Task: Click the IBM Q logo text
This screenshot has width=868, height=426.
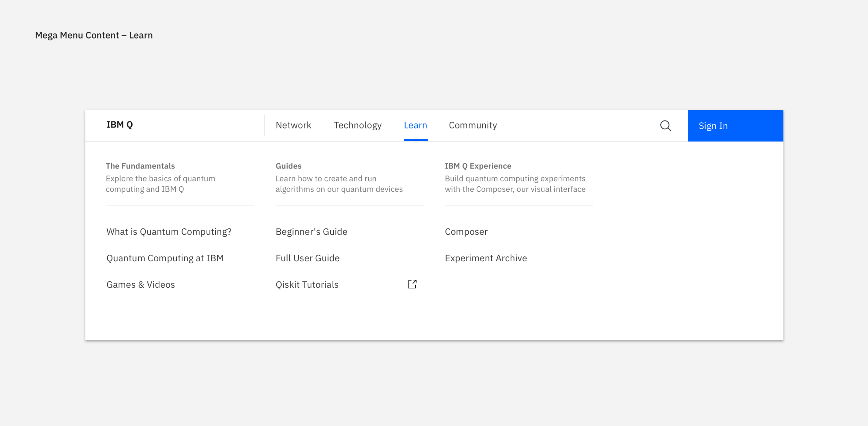Action: coord(119,125)
